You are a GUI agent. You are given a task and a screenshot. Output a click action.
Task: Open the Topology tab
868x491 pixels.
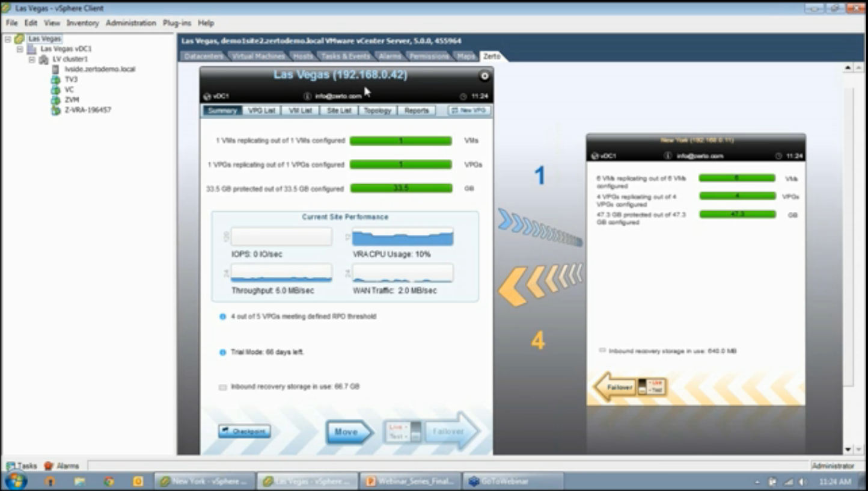(377, 111)
